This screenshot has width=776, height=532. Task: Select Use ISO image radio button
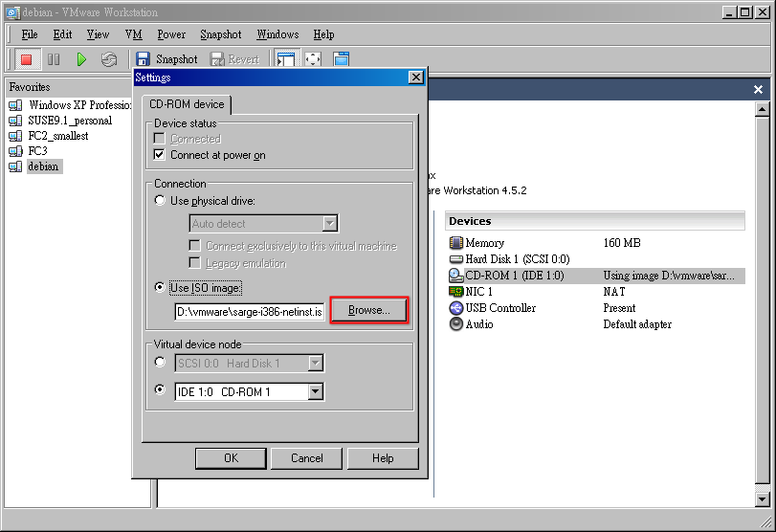pos(160,287)
